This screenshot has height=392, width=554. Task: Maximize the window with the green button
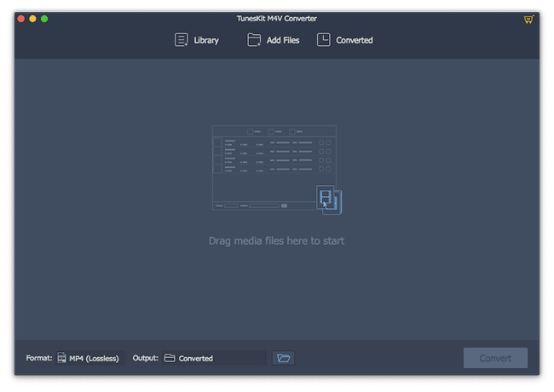pyautogui.click(x=44, y=19)
